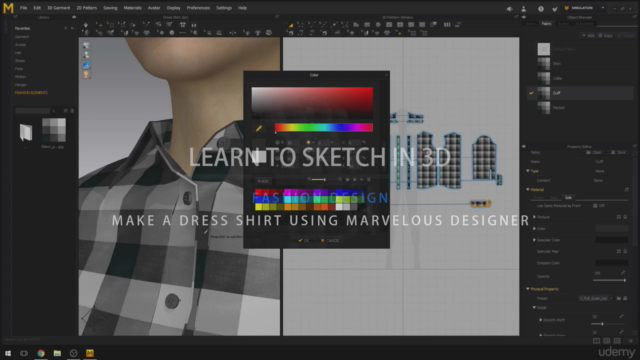Viewport: 640px width, 360px height.
Task: Click Add button in Object Browser
Action: 588,36
